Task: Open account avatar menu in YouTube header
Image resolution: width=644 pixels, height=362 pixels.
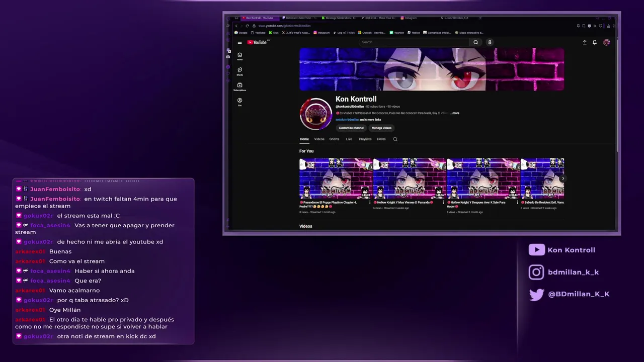Action: 607,42
